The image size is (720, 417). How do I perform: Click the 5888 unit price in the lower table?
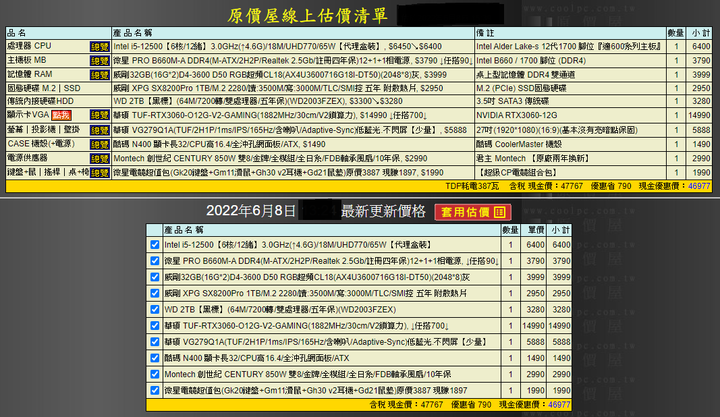(x=535, y=342)
